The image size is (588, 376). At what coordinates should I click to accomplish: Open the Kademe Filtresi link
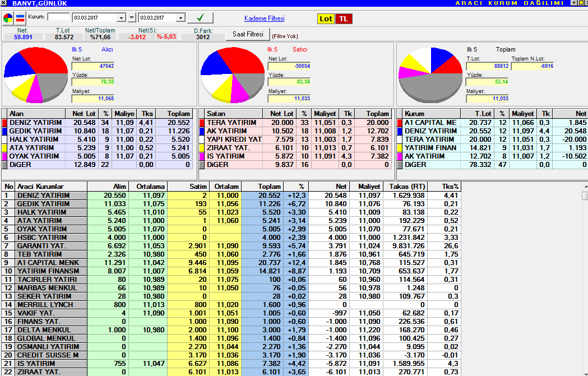[x=265, y=18]
